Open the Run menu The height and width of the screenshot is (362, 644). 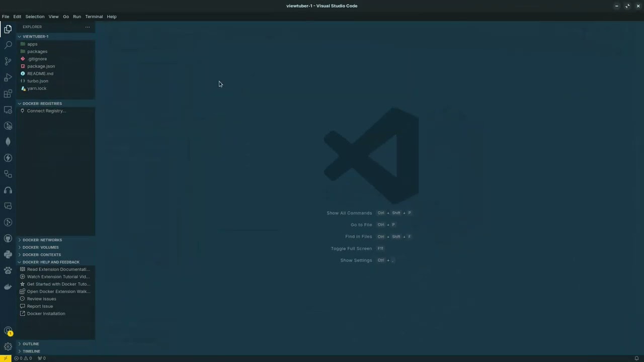point(77,17)
